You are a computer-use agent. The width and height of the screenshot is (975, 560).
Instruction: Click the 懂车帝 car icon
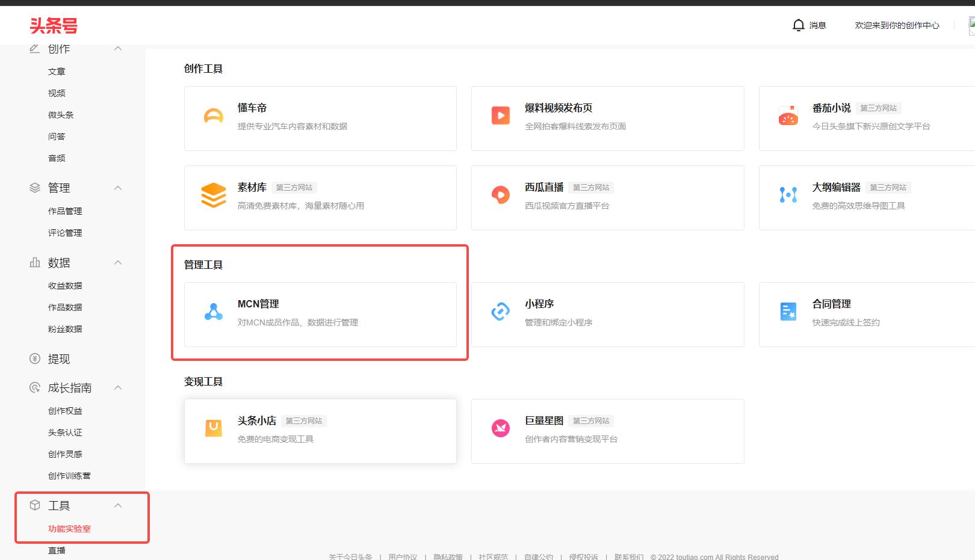(213, 116)
